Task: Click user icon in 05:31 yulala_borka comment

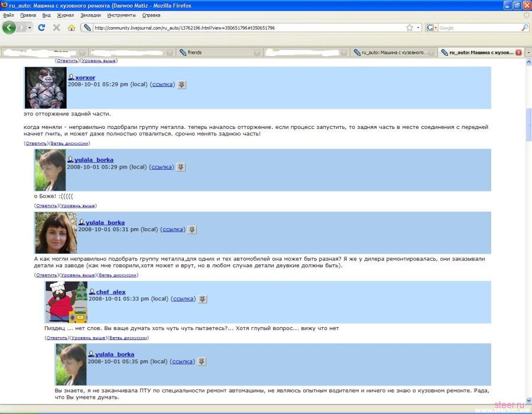Action: click(x=82, y=222)
